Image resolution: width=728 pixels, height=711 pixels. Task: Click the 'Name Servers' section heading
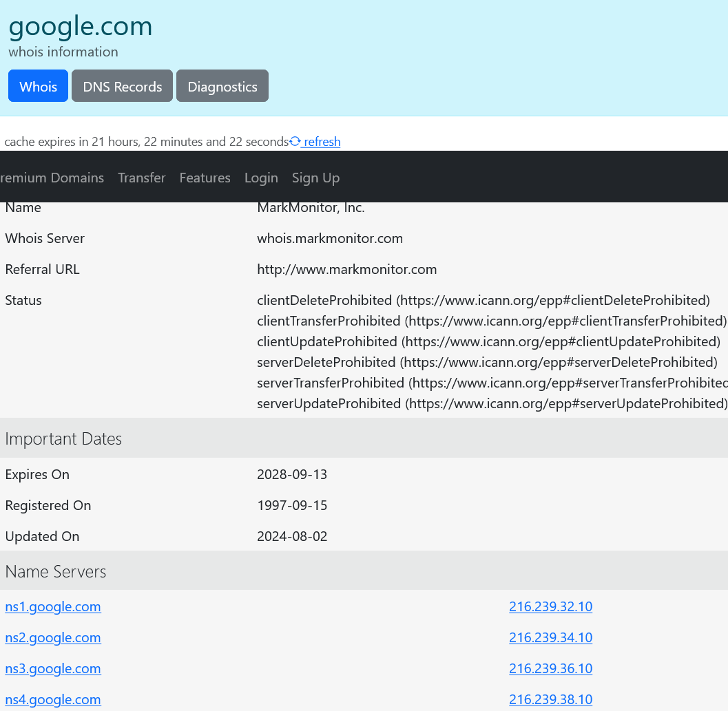click(56, 572)
